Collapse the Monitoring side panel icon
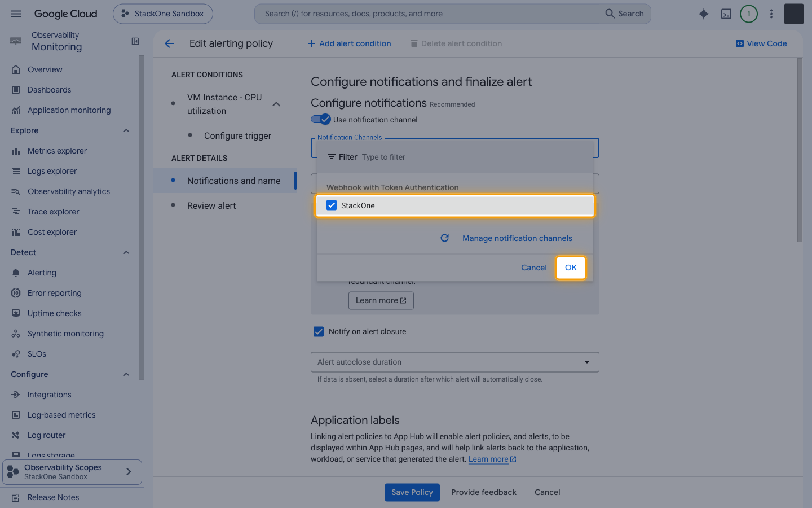The height and width of the screenshot is (508, 812). [x=135, y=41]
